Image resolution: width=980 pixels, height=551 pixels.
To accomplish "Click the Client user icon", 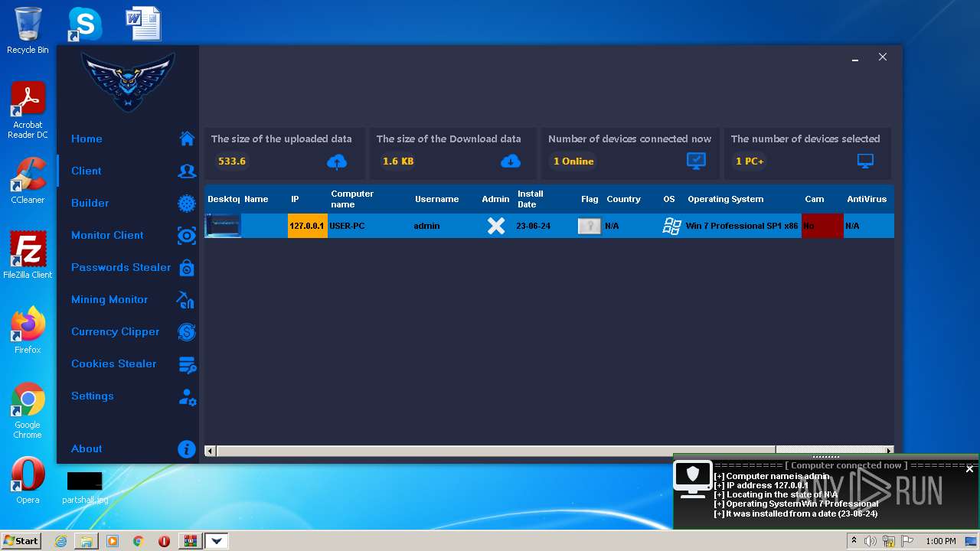I will 187,171.
